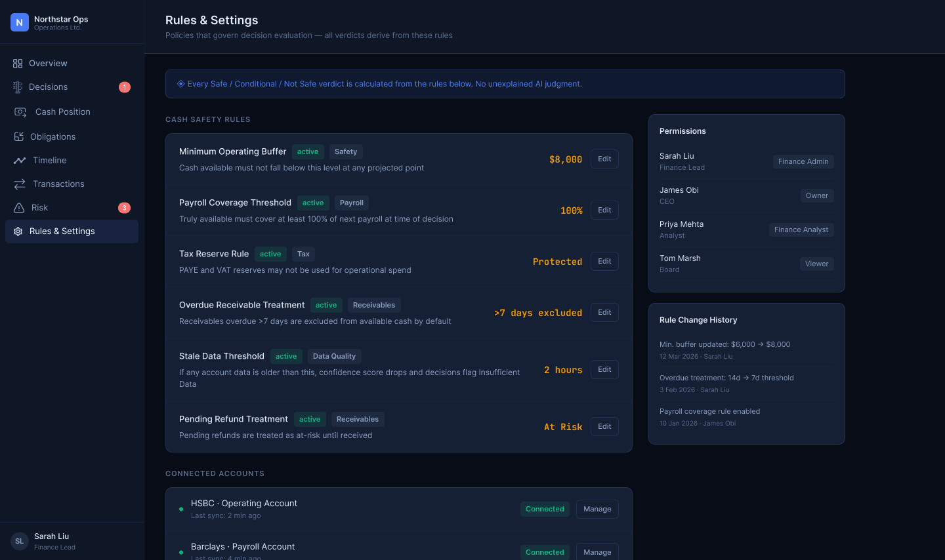Edit the Tax Reserve Rule

pyautogui.click(x=604, y=261)
